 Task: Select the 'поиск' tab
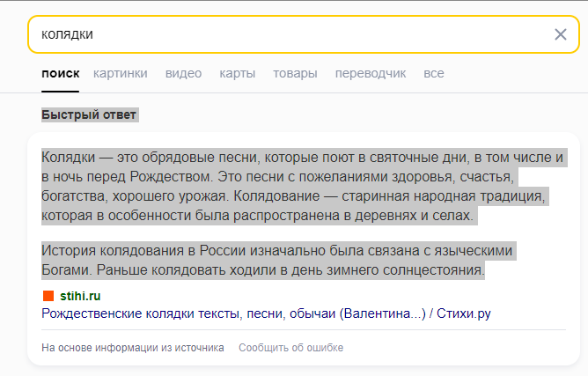tap(61, 73)
